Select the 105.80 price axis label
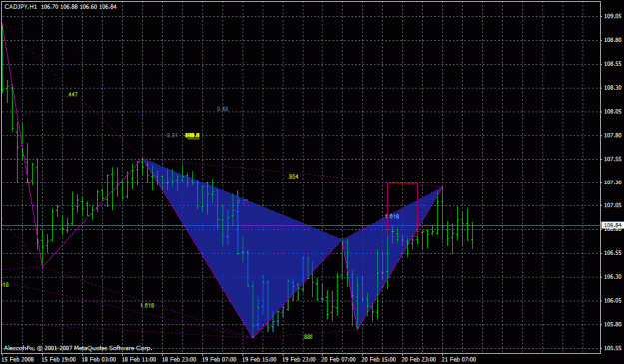 click(612, 324)
